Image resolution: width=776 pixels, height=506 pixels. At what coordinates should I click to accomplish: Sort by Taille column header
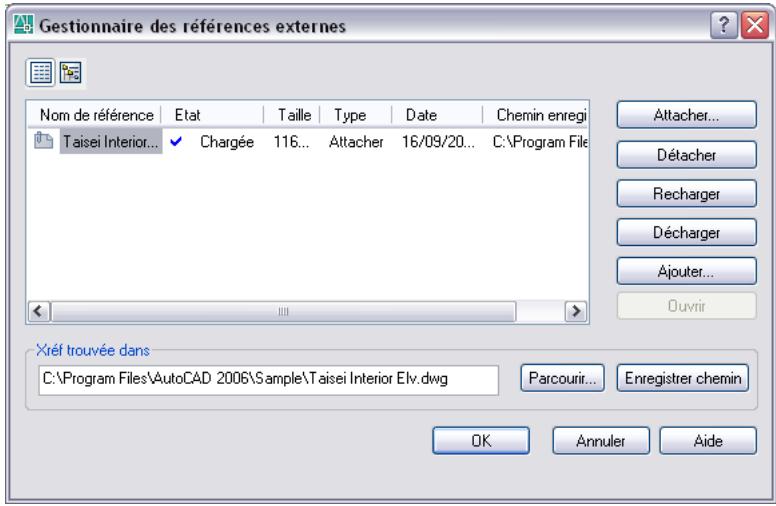(x=292, y=115)
